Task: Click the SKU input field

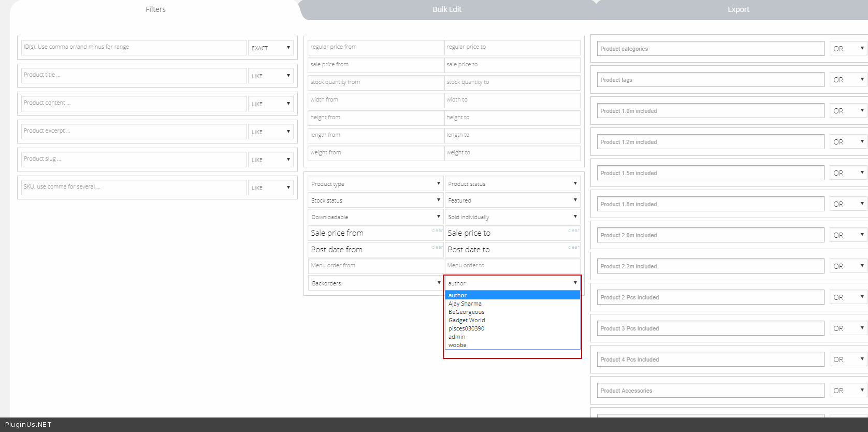Action: pos(134,187)
